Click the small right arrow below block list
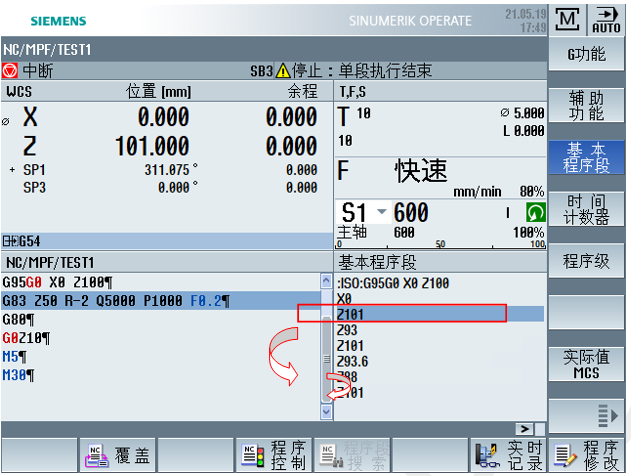 pyautogui.click(x=524, y=429)
